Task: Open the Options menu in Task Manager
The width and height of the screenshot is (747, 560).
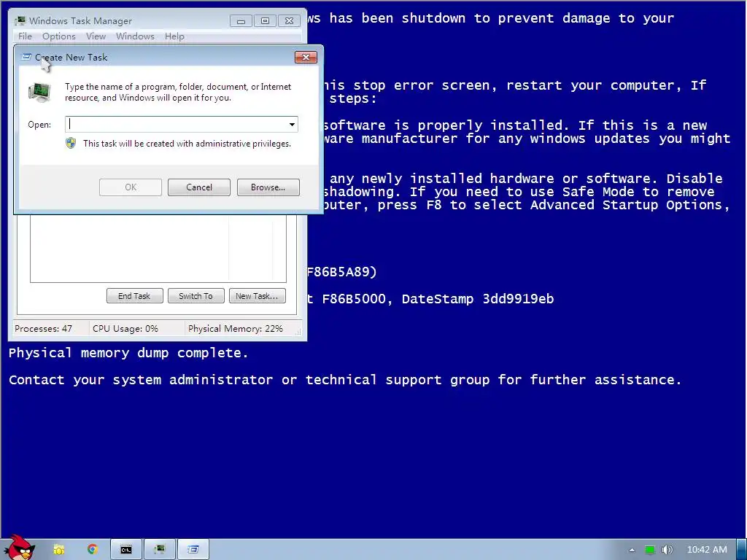Action: click(58, 36)
